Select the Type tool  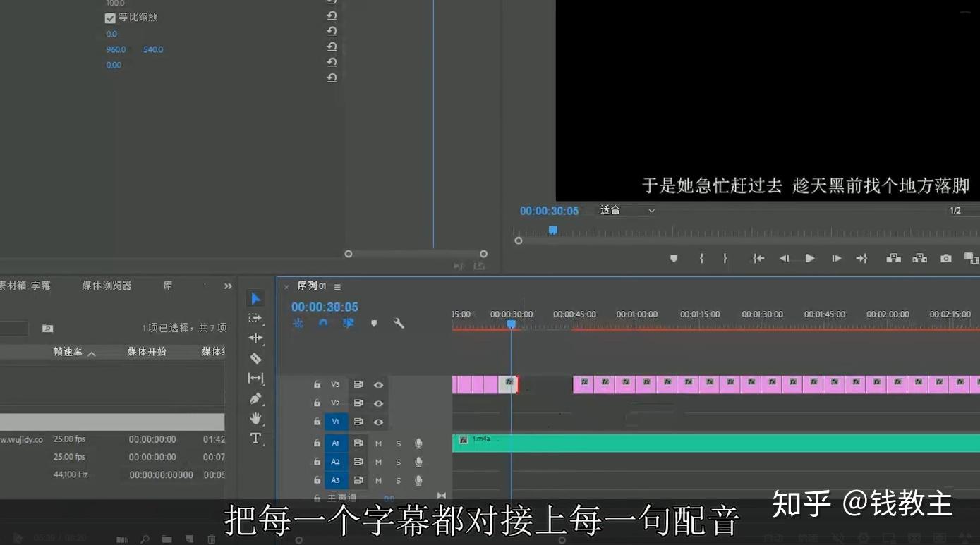click(x=255, y=439)
